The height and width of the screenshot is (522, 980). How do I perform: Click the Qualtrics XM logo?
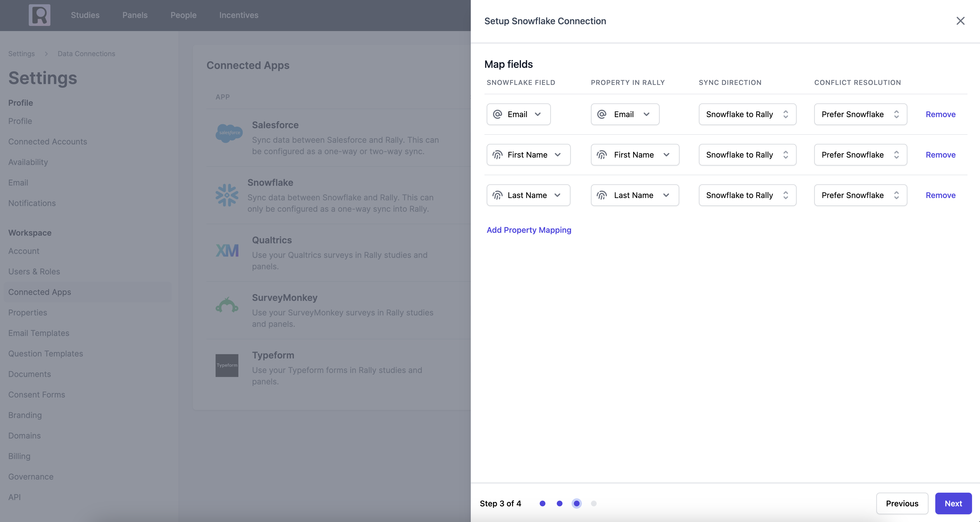(227, 250)
